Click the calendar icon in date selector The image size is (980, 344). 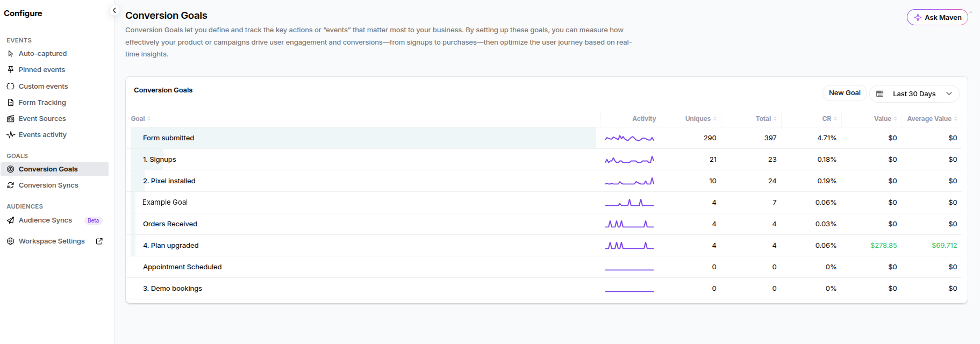[880, 94]
